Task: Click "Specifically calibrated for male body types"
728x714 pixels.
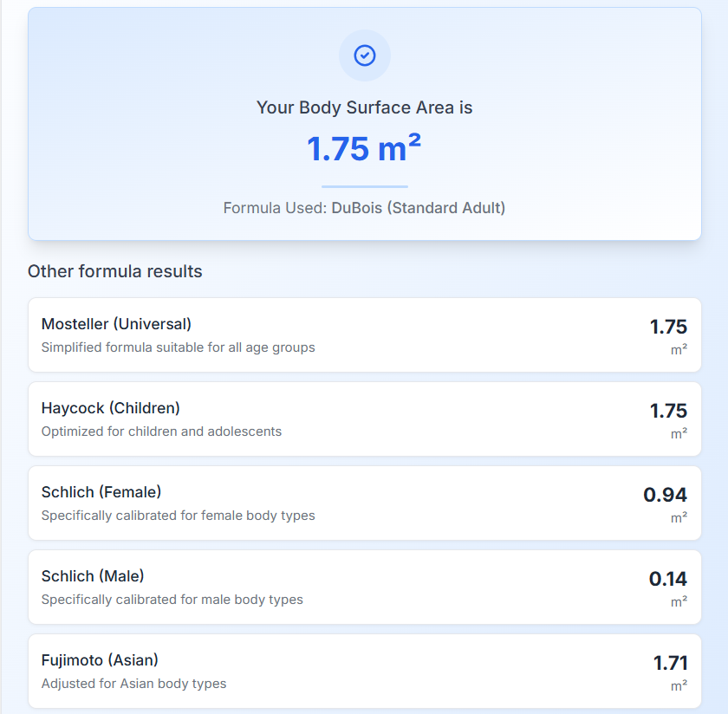Action: [x=172, y=600]
